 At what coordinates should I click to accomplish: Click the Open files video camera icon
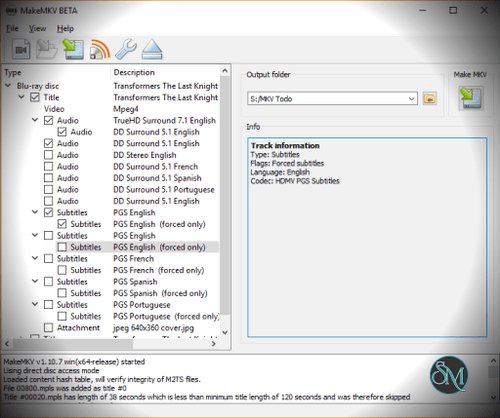coord(21,49)
